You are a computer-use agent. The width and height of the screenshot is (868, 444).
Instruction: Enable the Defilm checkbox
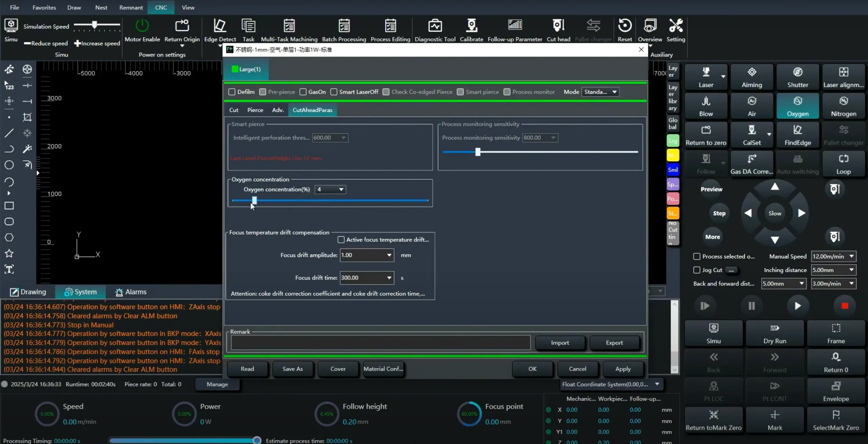(x=232, y=92)
